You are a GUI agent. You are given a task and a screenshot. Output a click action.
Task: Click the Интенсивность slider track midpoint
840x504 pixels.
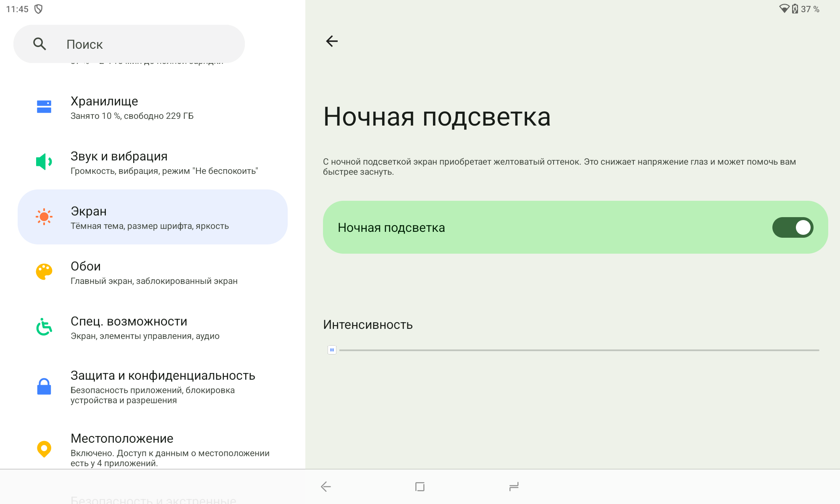tap(579, 350)
